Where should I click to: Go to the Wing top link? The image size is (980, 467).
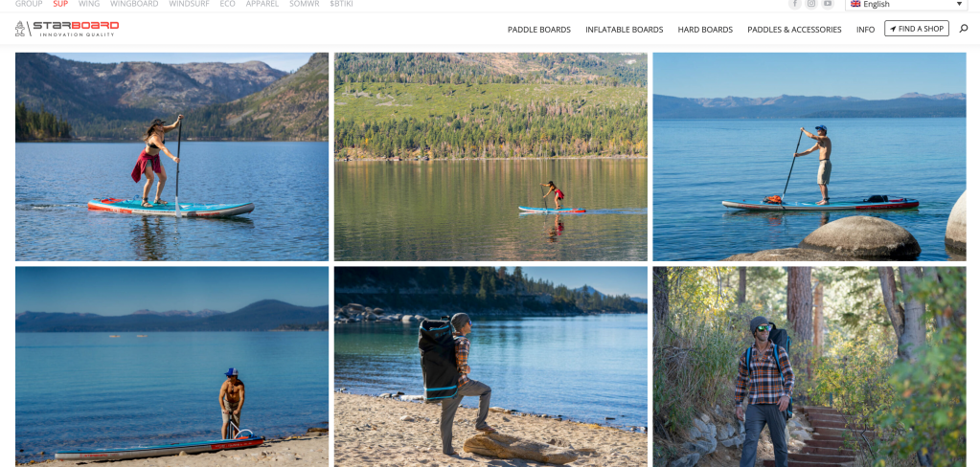pyautogui.click(x=89, y=4)
